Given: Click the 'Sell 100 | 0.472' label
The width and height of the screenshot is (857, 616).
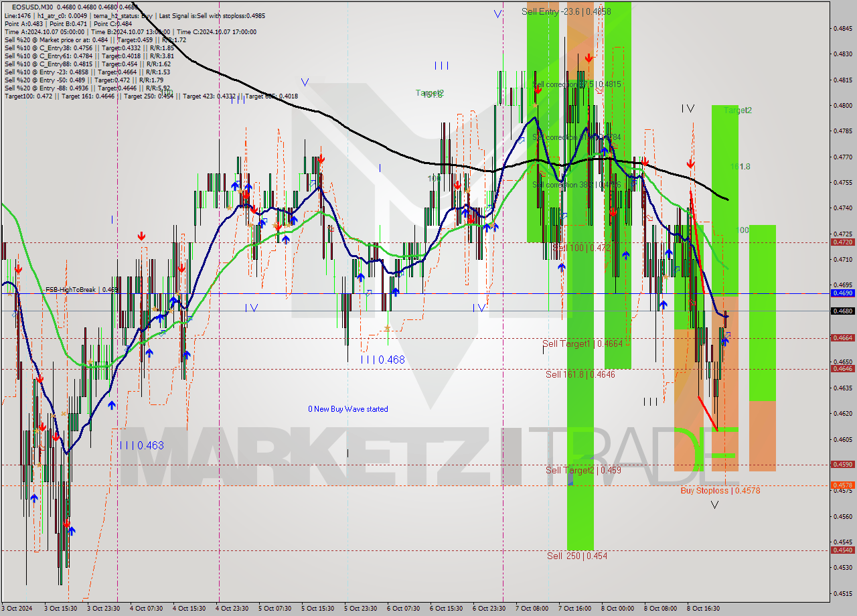Looking at the screenshot, I should 581,248.
